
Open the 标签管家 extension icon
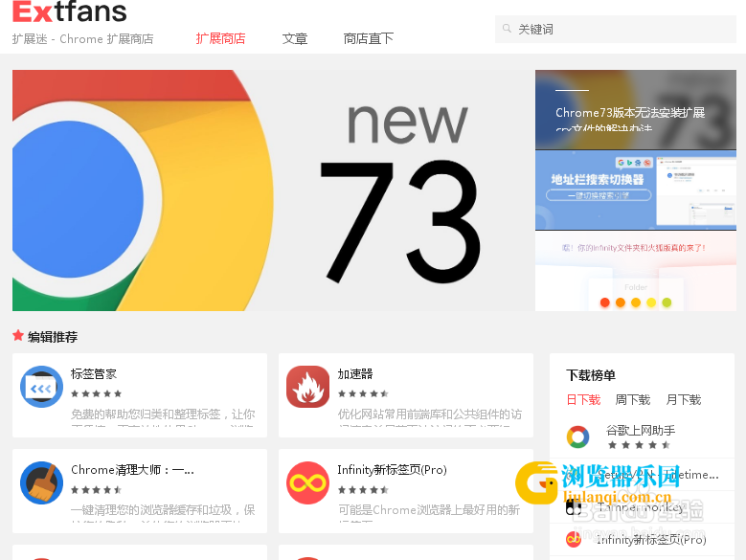tap(41, 387)
